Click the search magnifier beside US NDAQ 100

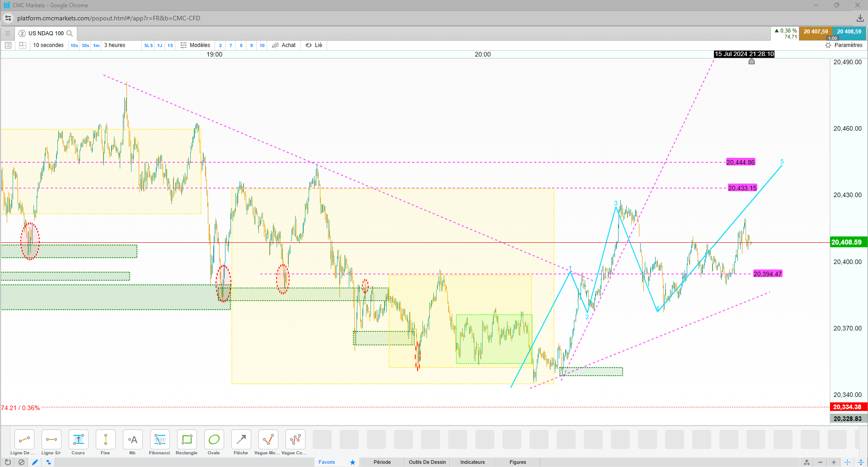[70, 33]
